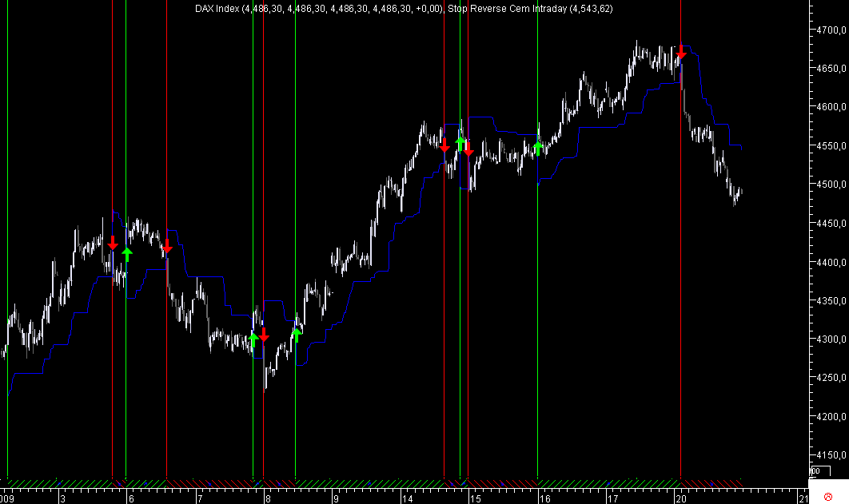
Task: Click the 4600,0 price axis label
Action: [831, 107]
